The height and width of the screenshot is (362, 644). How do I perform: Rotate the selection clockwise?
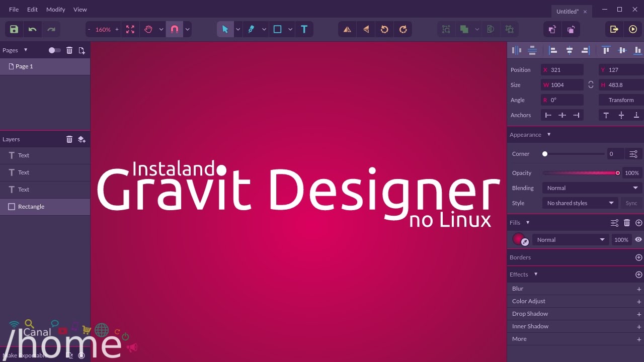point(403,29)
